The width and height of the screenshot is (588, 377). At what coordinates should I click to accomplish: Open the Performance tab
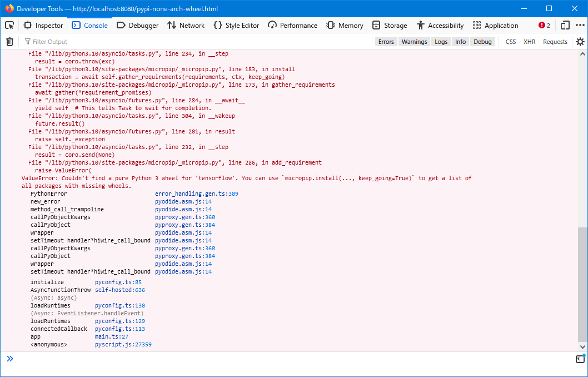(x=292, y=25)
